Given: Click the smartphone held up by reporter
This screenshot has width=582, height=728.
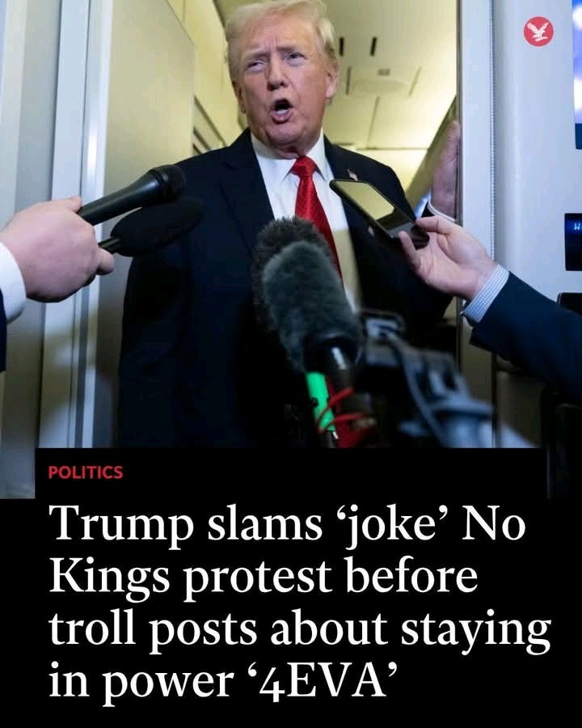Looking at the screenshot, I should pyautogui.click(x=379, y=212).
